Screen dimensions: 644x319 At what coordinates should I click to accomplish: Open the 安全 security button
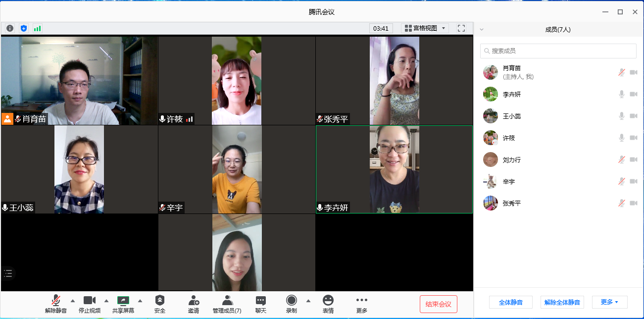coord(160,304)
